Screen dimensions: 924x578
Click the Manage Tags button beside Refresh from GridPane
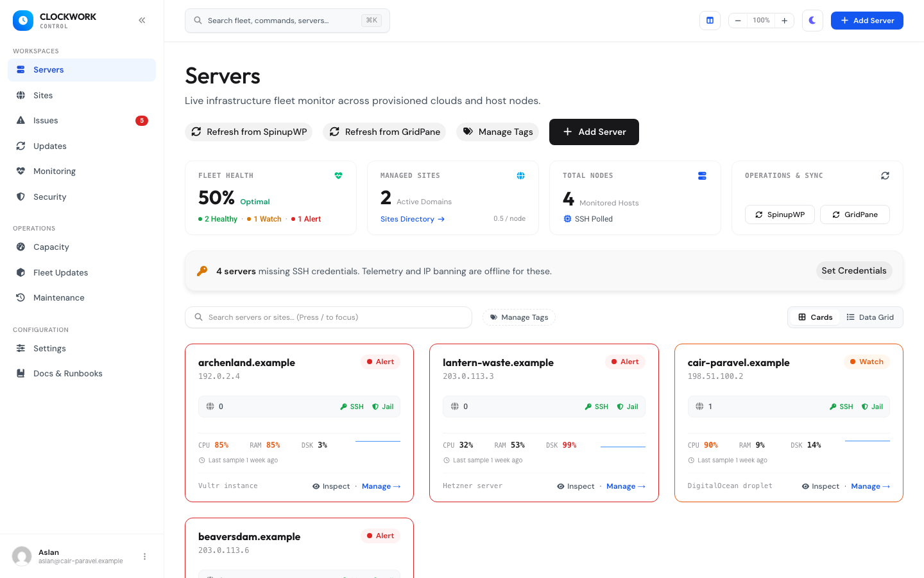[498, 132]
